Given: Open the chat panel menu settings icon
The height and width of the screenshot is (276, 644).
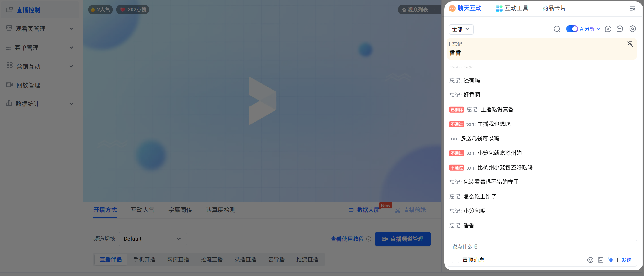Looking at the screenshot, I should (632, 9).
